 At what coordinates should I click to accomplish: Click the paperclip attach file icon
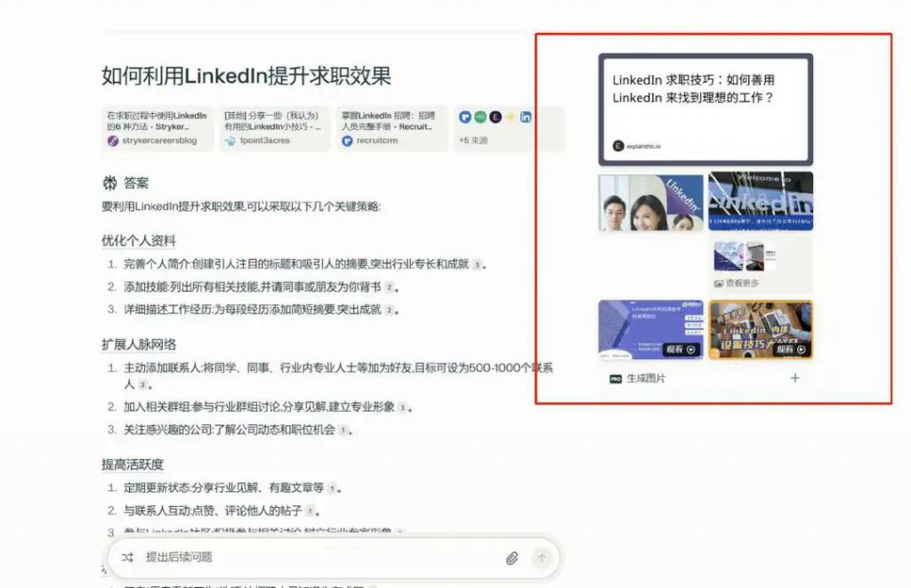point(512,558)
